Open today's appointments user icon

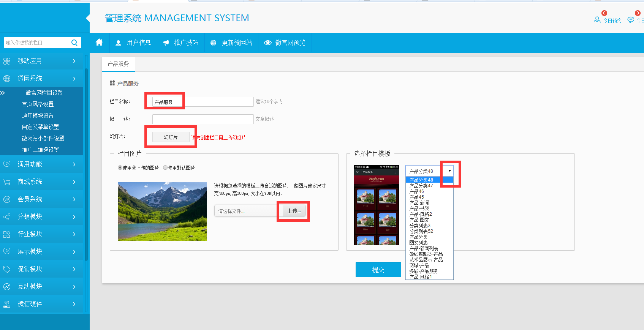tap(597, 20)
